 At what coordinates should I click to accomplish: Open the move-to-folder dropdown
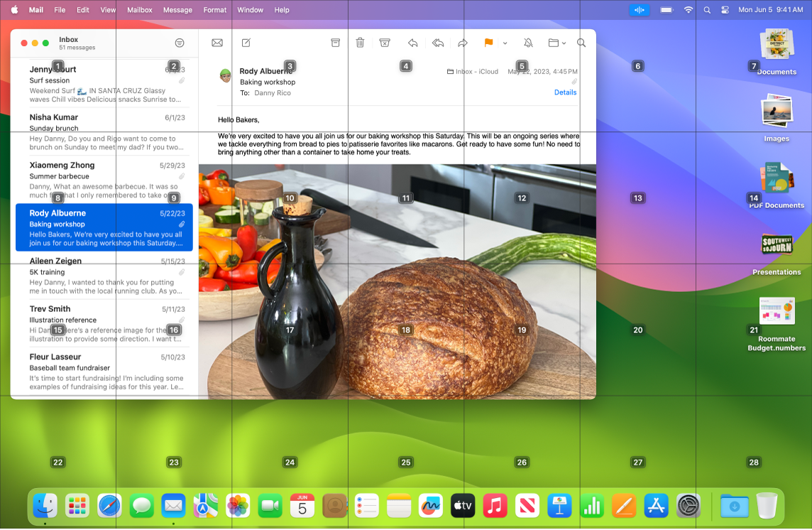563,43
